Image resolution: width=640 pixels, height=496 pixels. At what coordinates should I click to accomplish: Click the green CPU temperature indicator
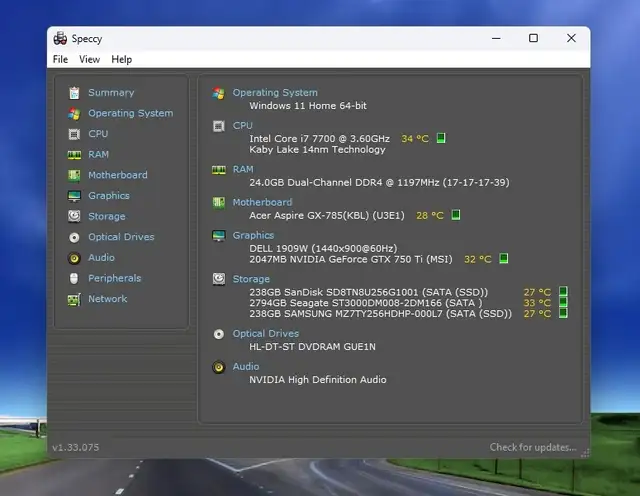(440, 138)
